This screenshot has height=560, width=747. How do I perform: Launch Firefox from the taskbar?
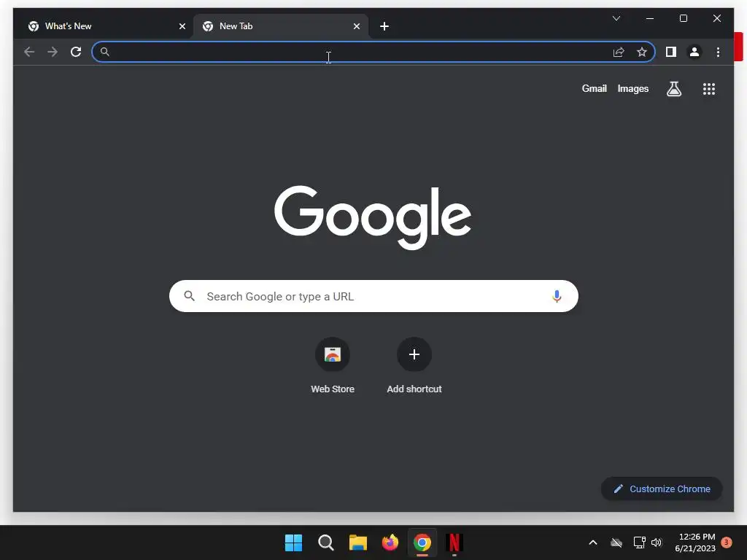point(390,542)
